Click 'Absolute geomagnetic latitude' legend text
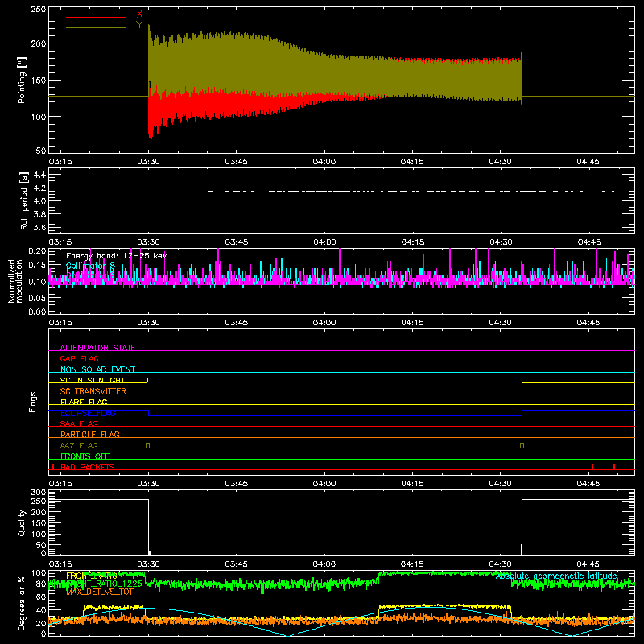 [x=556, y=576]
